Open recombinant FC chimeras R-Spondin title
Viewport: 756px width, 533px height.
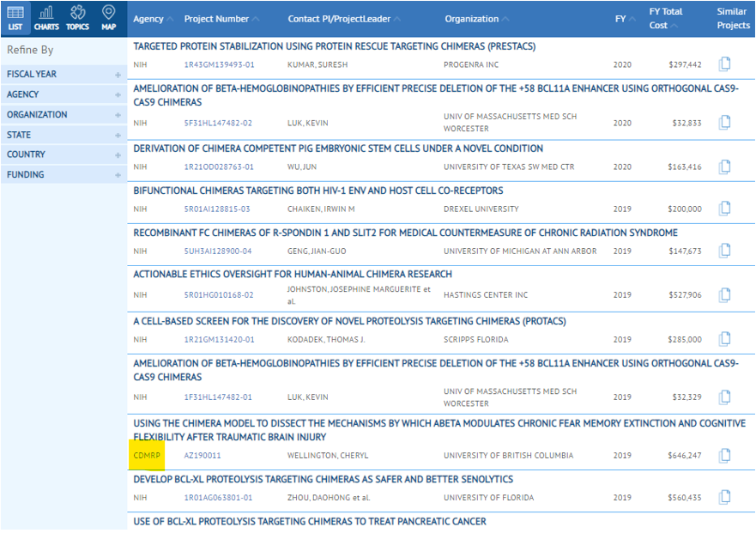[x=406, y=233]
